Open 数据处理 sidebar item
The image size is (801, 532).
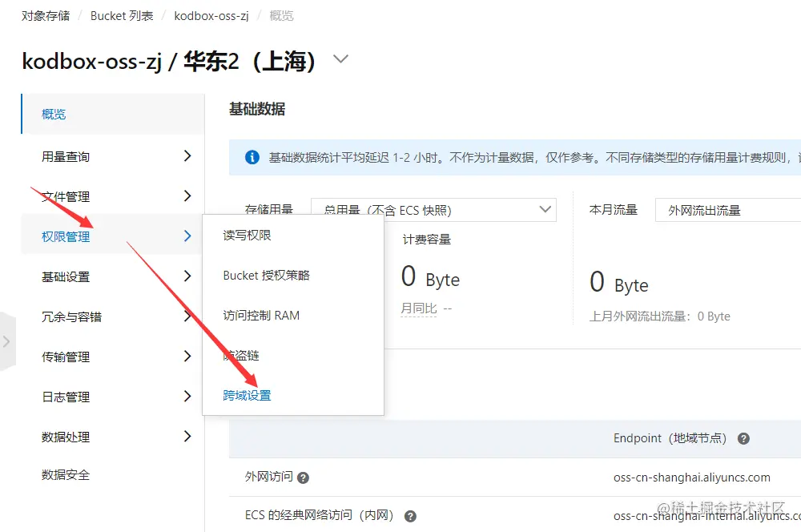pyautogui.click(x=66, y=437)
